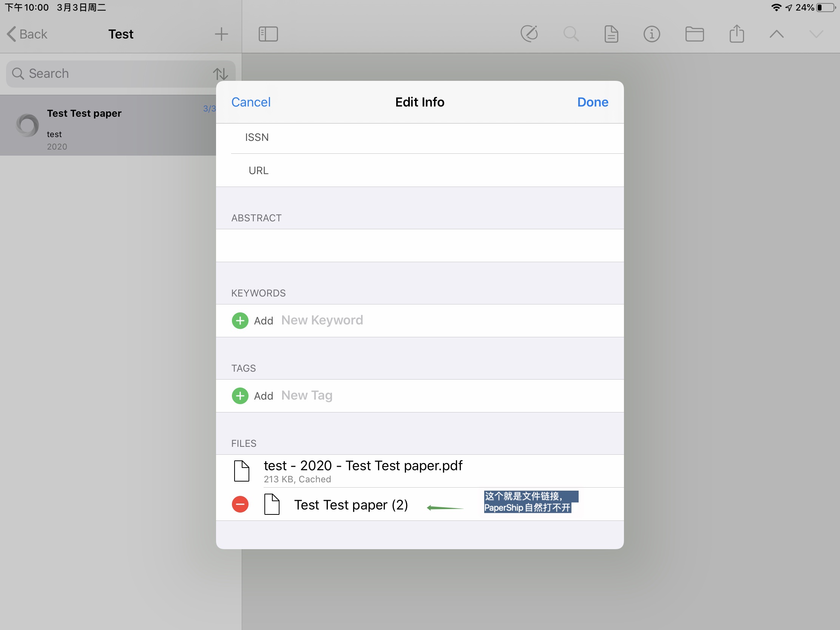Tap the Back navigation button
840x630 pixels.
point(27,34)
